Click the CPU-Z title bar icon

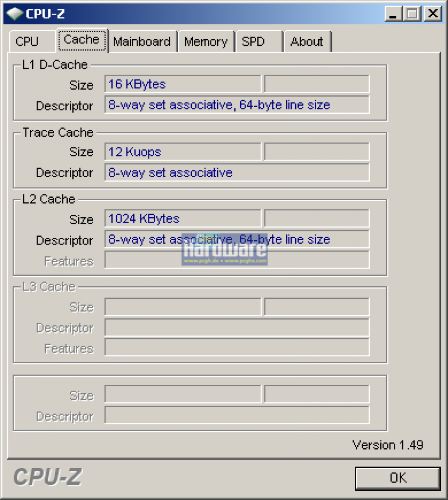coord(15,14)
